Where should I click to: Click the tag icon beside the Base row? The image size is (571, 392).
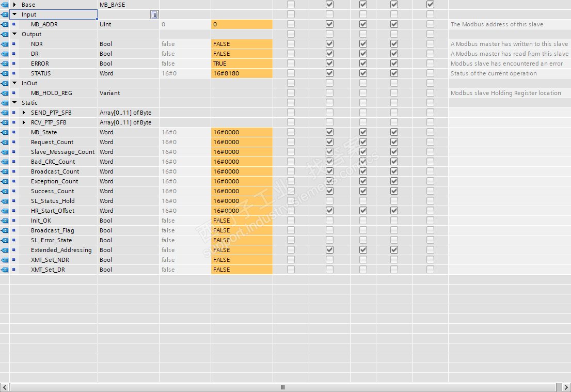[5, 5]
